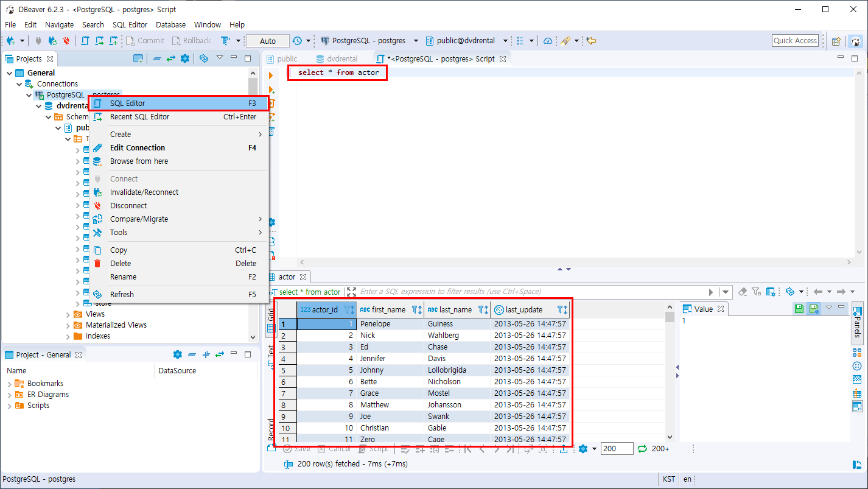Click the Recent SQL script toolbar icon
The height and width of the screenshot is (489, 868).
click(99, 41)
